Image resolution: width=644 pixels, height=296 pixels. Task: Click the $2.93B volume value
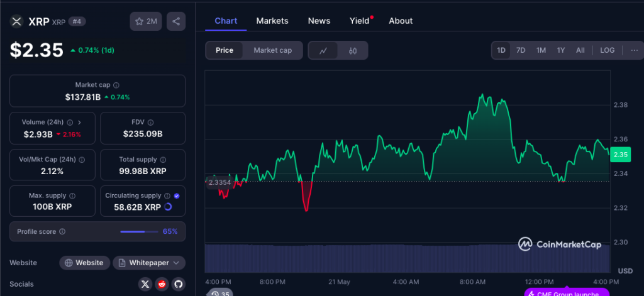pyautogui.click(x=38, y=134)
